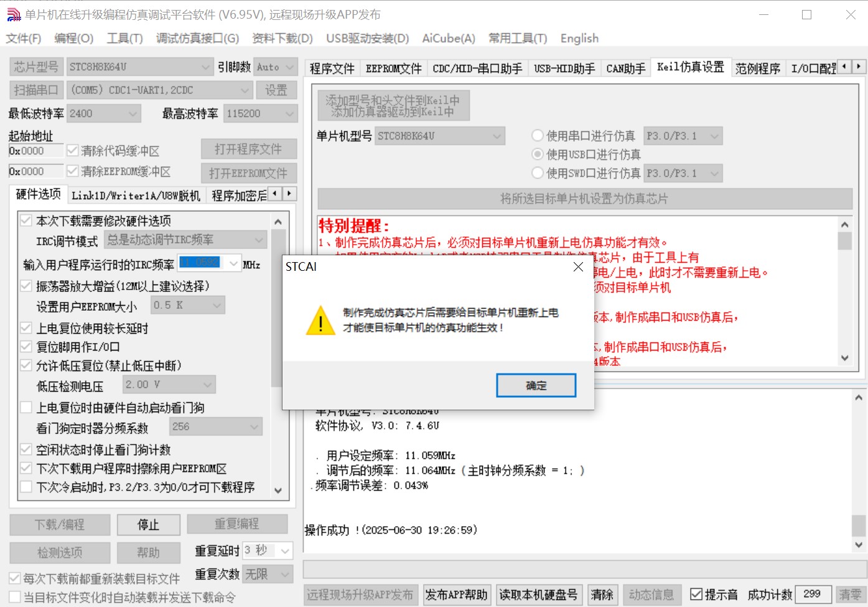Toggle 清除代码缓冲区 checkbox
The height and width of the screenshot is (607, 868).
coord(72,151)
